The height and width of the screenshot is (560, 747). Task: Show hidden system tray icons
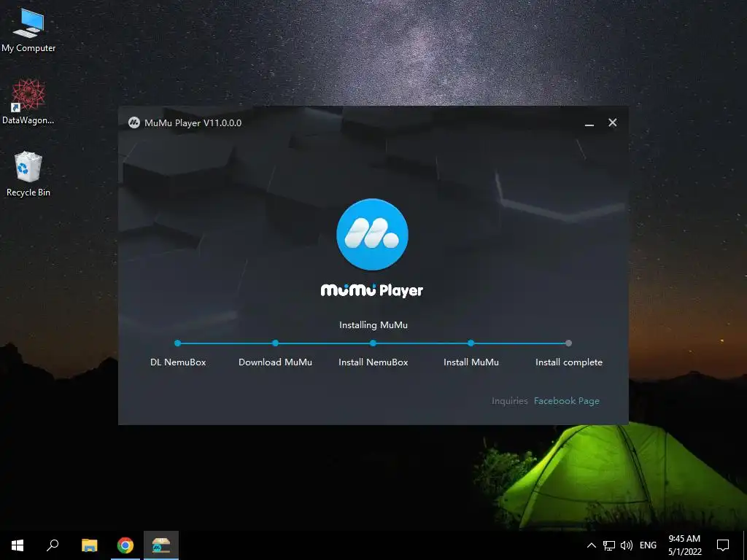591,545
